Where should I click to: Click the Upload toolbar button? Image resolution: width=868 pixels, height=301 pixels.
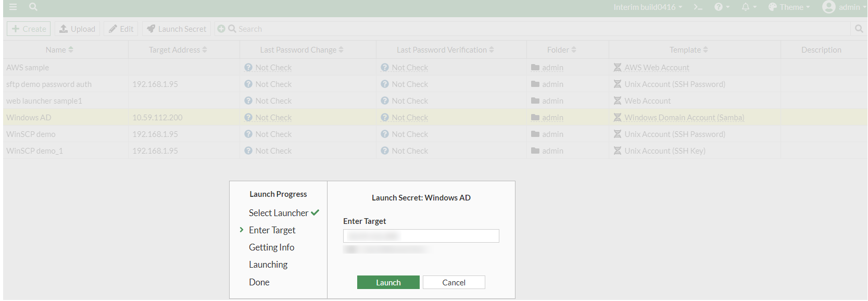tap(77, 29)
